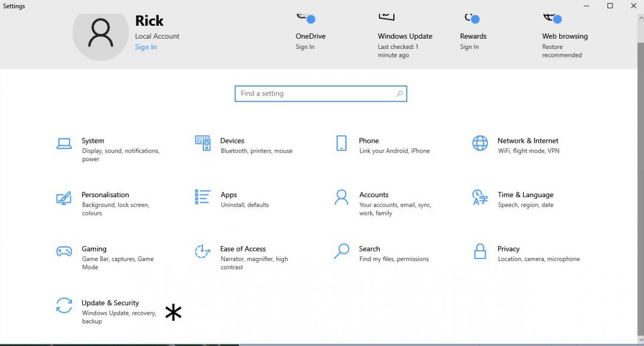The image size is (644, 346).
Task: Open the Privacy category title
Action: point(509,249)
